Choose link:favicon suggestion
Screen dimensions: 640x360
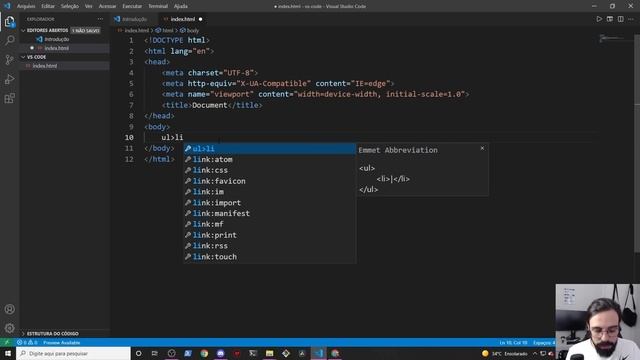coord(269,181)
